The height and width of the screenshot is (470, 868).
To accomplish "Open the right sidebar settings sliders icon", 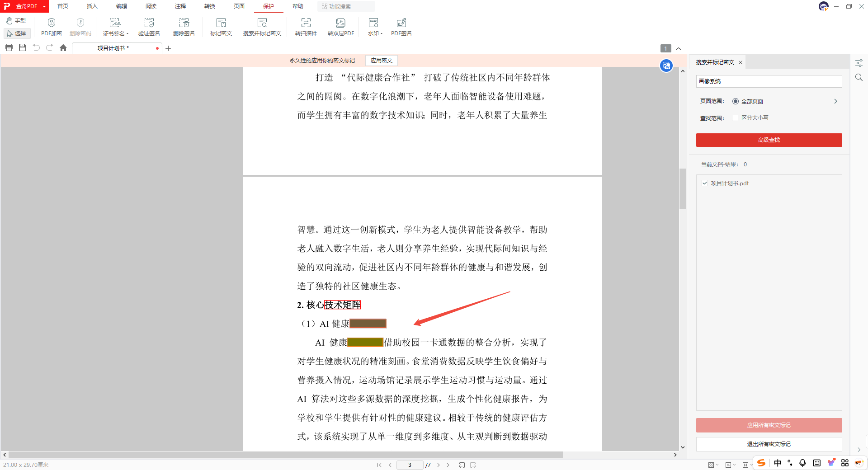I will point(859,63).
